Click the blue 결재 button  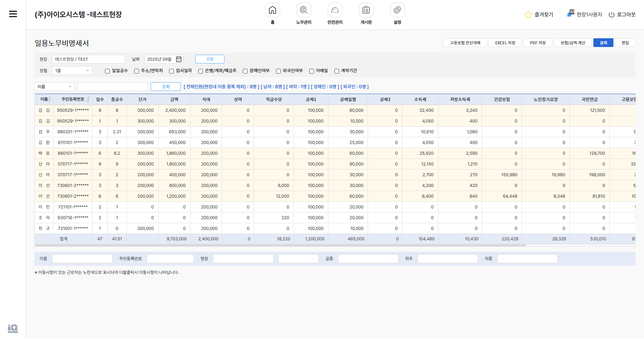603,43
